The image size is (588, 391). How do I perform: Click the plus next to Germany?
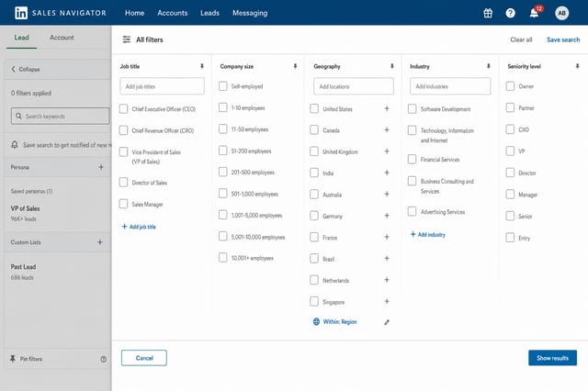click(x=387, y=216)
